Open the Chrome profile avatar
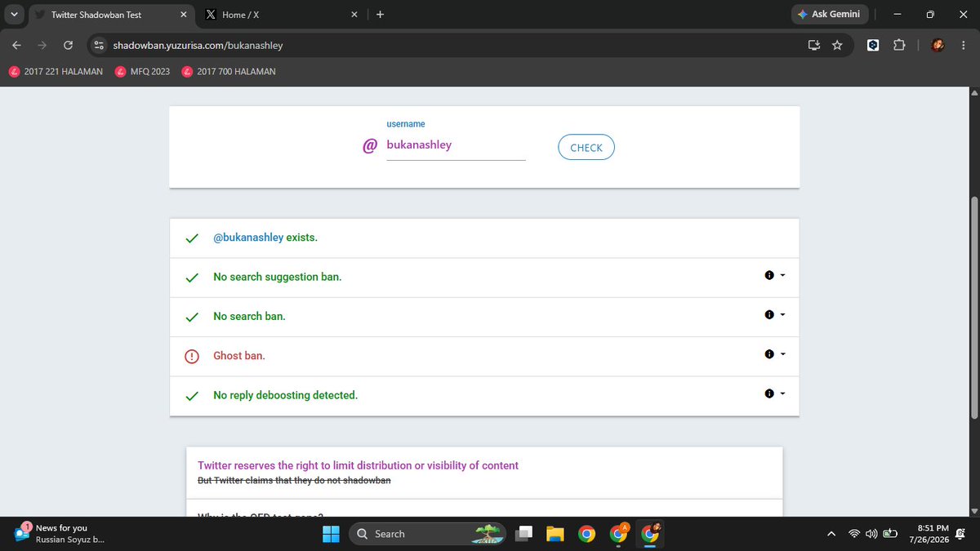The image size is (980, 551). (939, 46)
